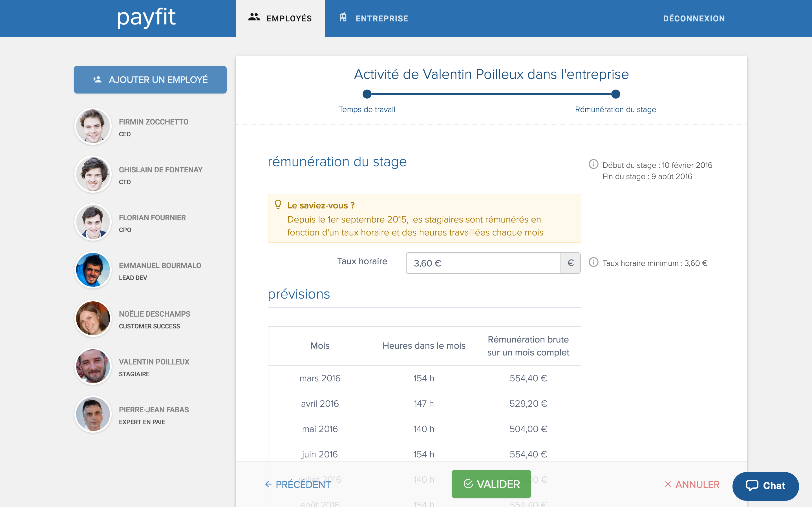Screen dimensions: 812x507
Task: Click the Entreprise building icon
Action: pyautogui.click(x=343, y=18)
